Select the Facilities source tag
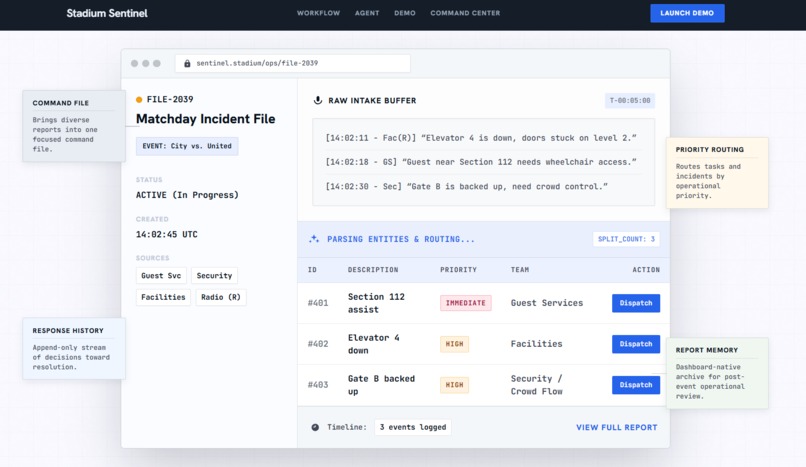806x467 pixels. pyautogui.click(x=163, y=297)
